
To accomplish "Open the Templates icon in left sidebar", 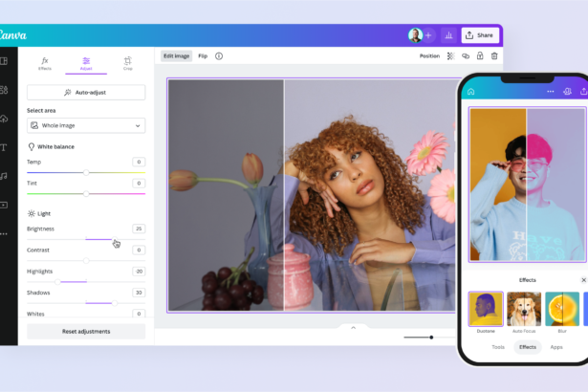I will click(4, 61).
